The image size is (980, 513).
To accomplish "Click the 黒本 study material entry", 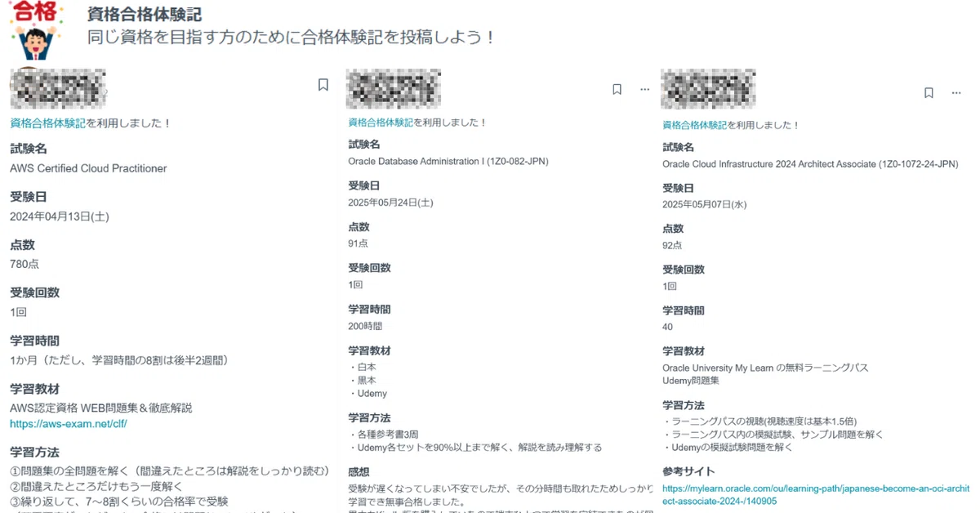I will click(x=362, y=380).
